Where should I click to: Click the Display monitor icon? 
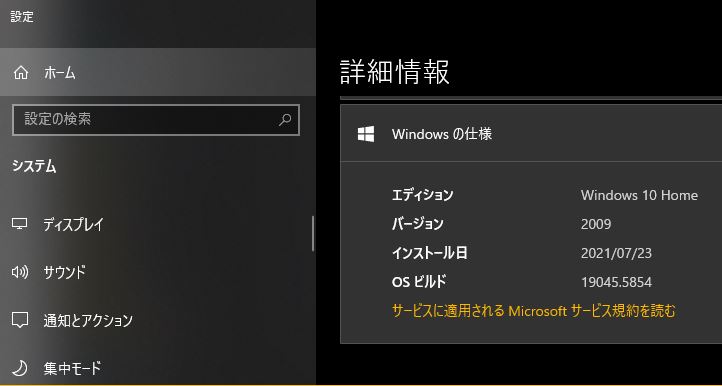click(x=20, y=224)
